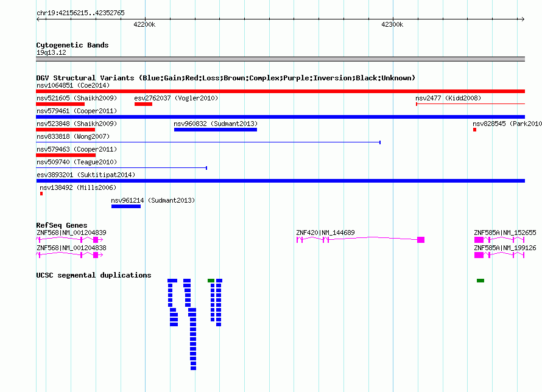Open nsv579463 (Cooper2011) variant label
Screen dimensions: 542x392
coord(77,149)
